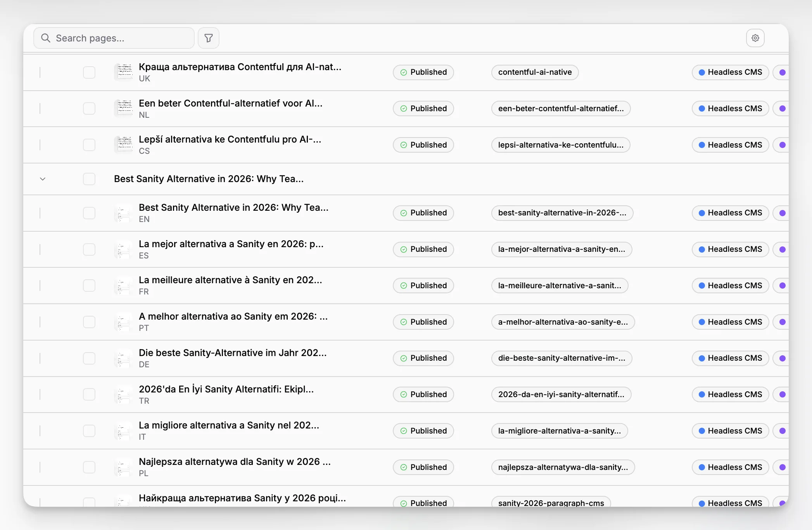
Task: Open the filter funnel button
Action: 209,38
